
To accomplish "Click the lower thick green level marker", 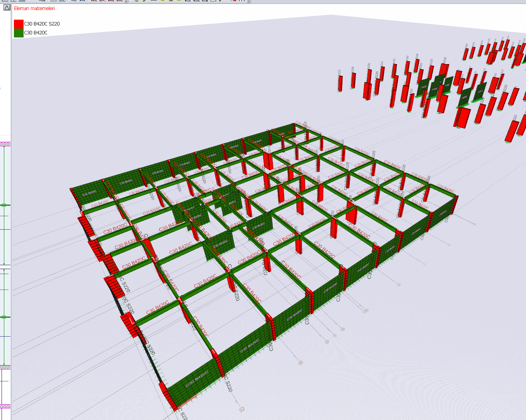I will point(5,317).
